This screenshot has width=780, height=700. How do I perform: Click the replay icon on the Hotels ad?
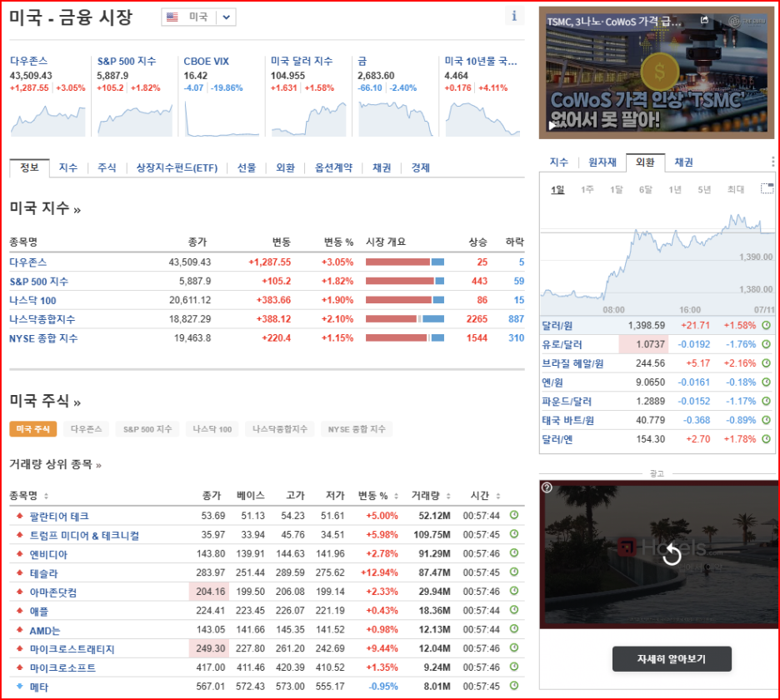(672, 554)
